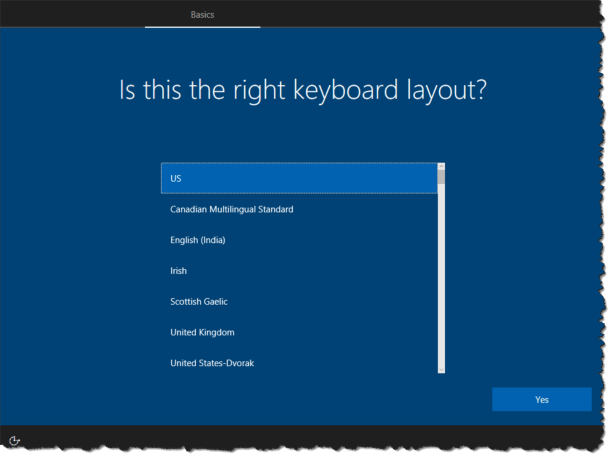Viewport: 616px width, 462px height.
Task: Confirm layout with the Yes button
Action: [x=541, y=399]
